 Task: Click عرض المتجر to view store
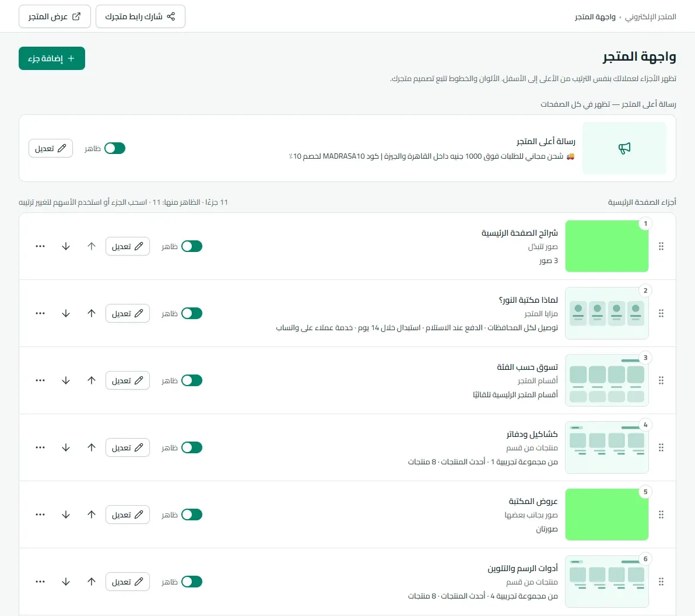55,16
